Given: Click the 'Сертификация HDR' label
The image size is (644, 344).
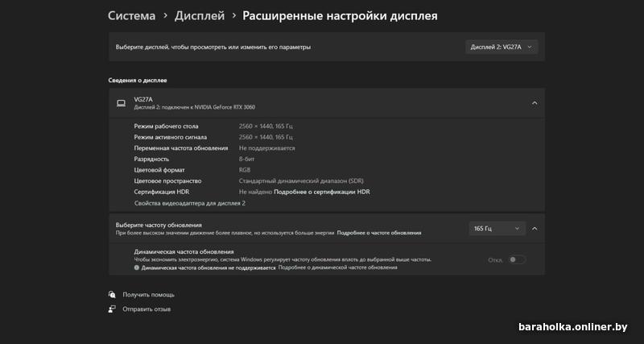Looking at the screenshot, I should (162, 192).
